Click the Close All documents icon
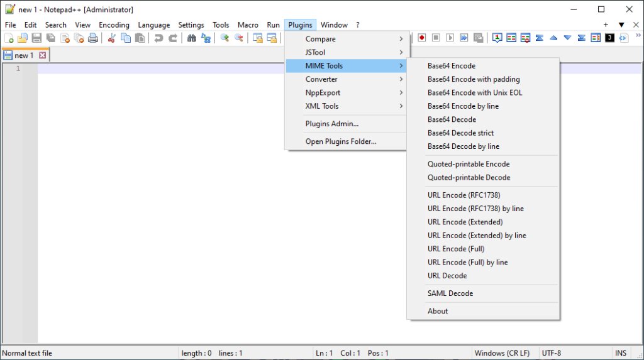Screen dimensions: 644x360 [79, 38]
